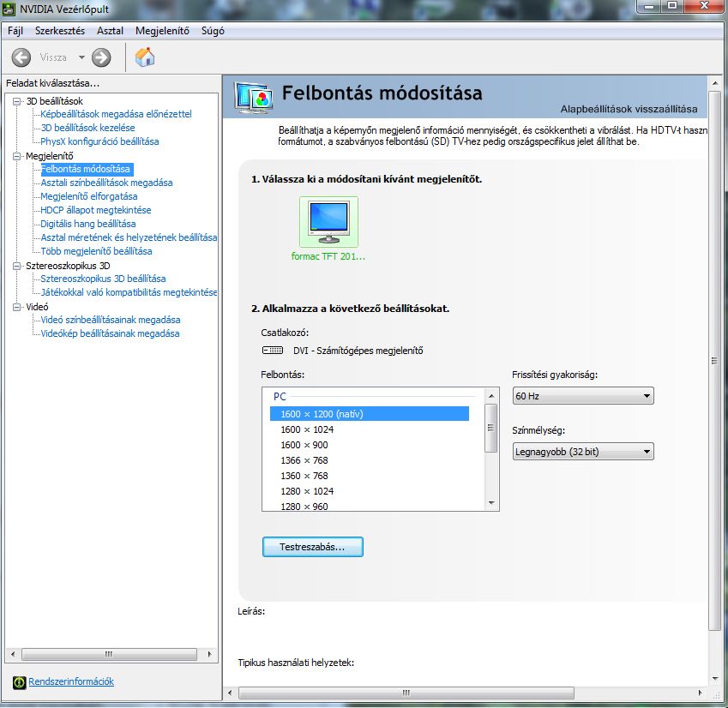
Task: Open the Fájl menu
Action: click(x=15, y=31)
